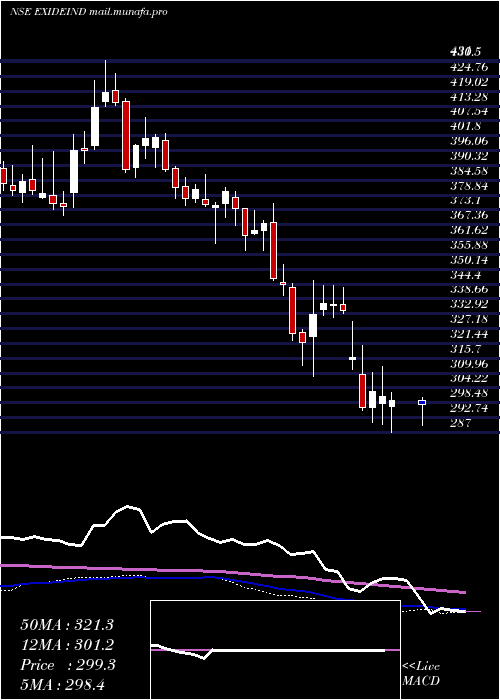Click the 309.96 price axis label
Image resolution: width=500 pixels, height=700 pixels.
(x=468, y=363)
